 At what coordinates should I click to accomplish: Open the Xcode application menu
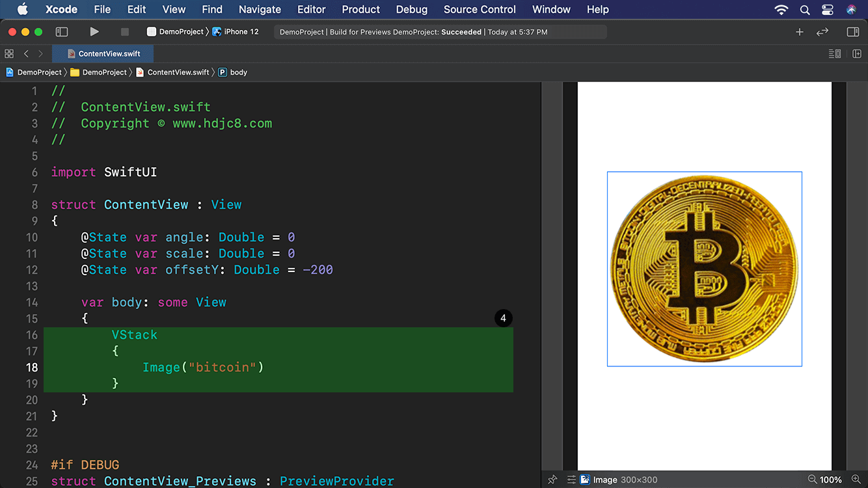point(61,9)
